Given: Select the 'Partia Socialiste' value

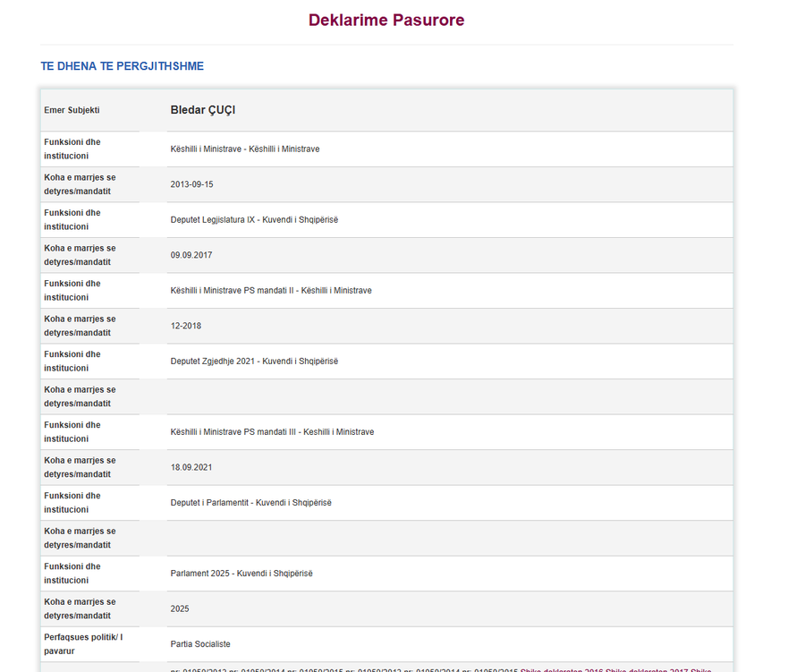Looking at the screenshot, I should click(x=200, y=644).
